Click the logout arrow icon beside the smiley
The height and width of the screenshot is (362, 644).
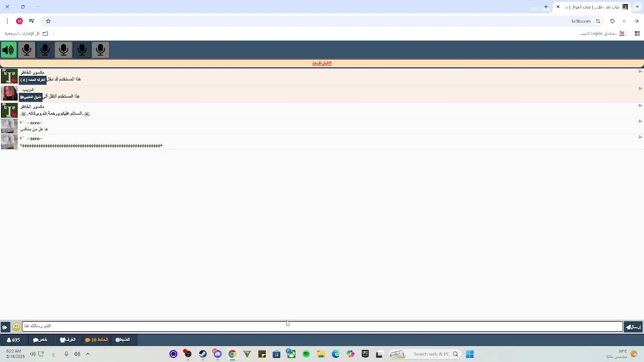tap(5, 327)
